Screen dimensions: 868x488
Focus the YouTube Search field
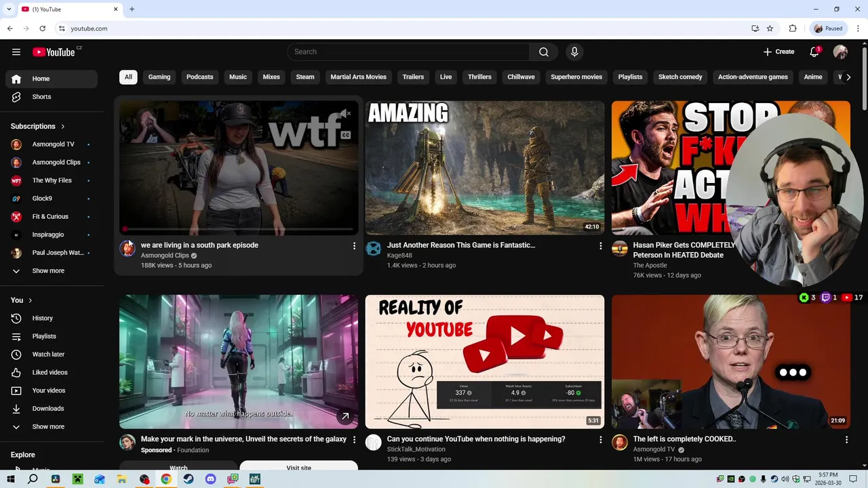coord(408,52)
